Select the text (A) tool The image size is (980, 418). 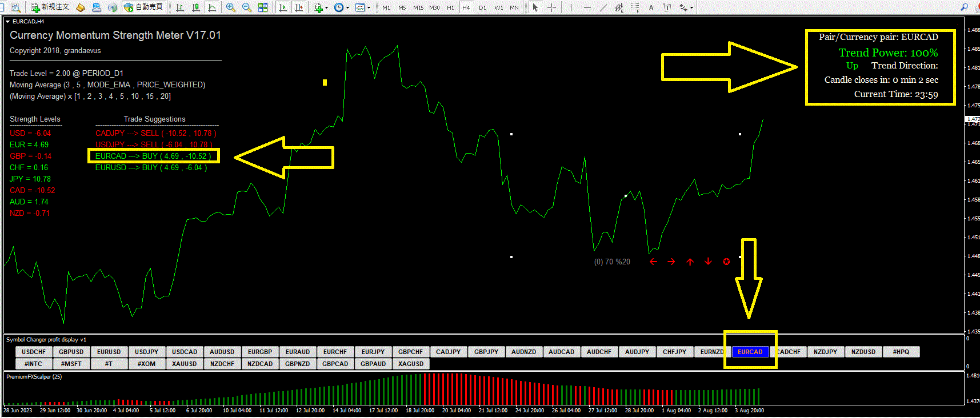(x=651, y=7)
